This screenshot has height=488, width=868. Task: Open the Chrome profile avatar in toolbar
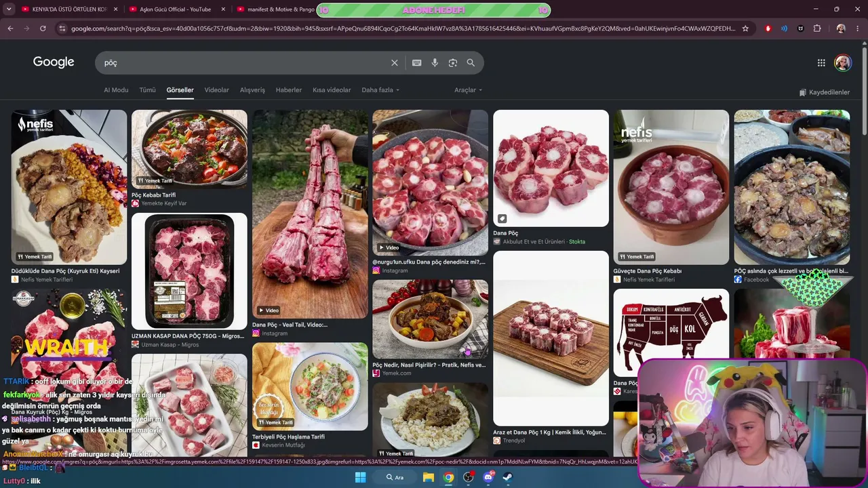pos(841,28)
